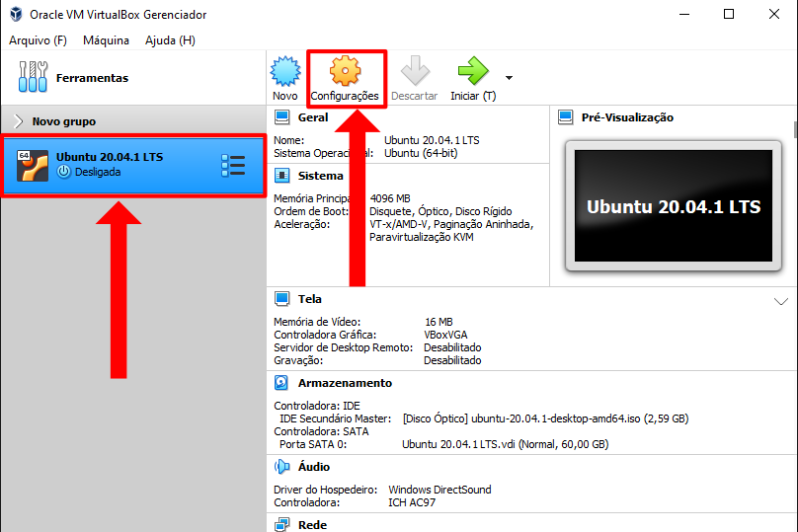Click the 16 MB video memory value
798x532 pixels.
coord(439,322)
